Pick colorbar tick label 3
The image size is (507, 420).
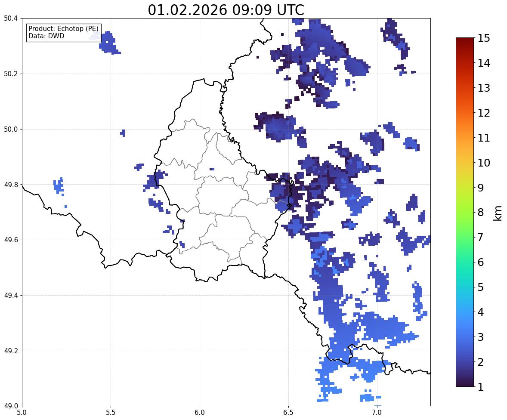click(481, 337)
